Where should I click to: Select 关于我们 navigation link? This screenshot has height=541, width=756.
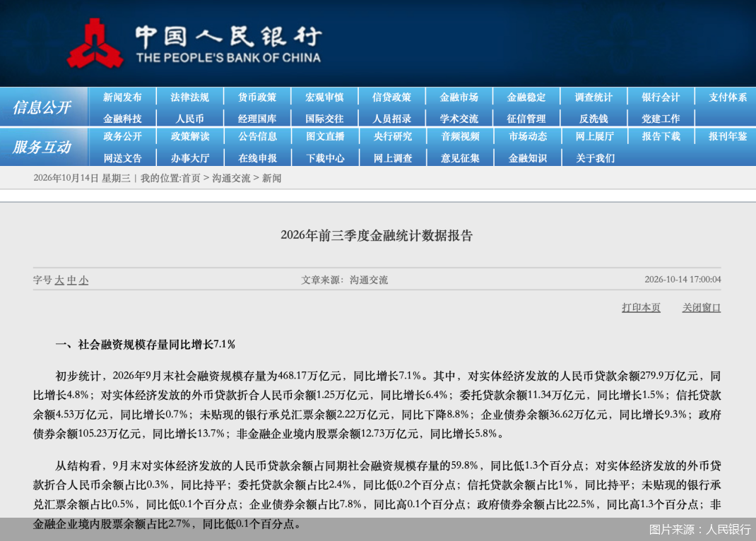(595, 158)
